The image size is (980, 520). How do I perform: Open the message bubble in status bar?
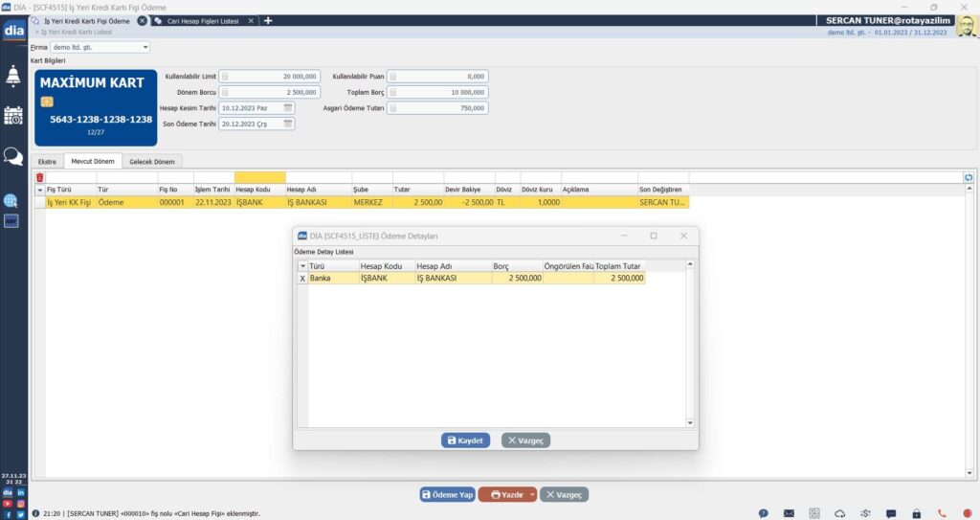[891, 513]
